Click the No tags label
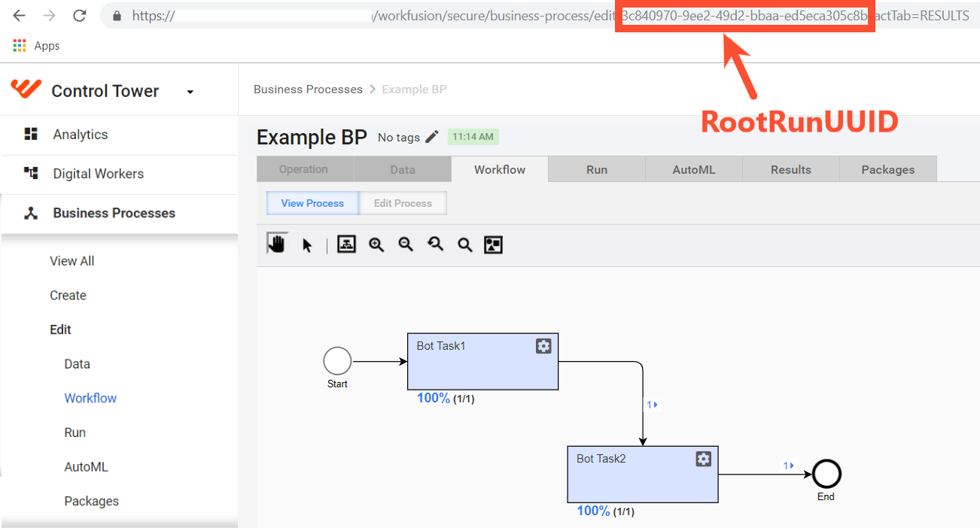This screenshot has width=980, height=528. click(399, 137)
